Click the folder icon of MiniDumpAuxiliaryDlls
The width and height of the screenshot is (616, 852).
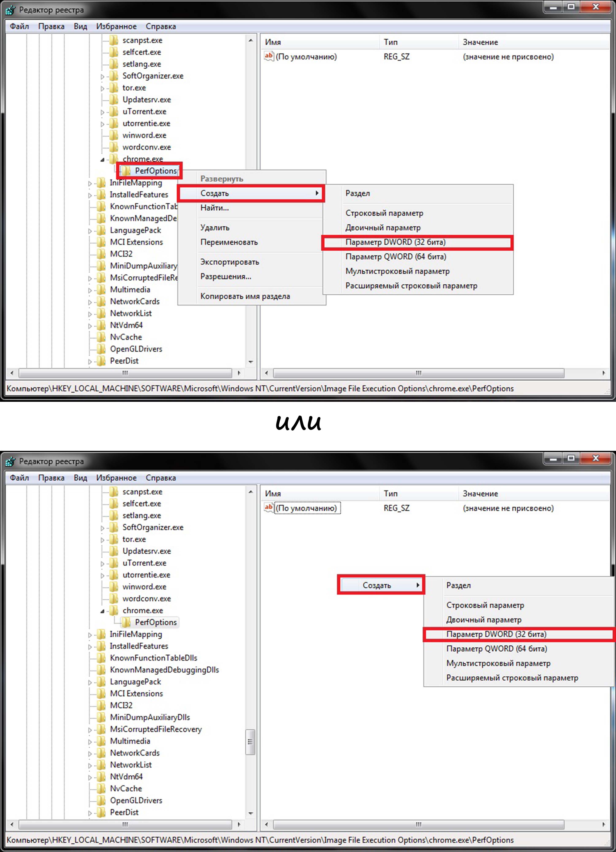[x=101, y=717]
